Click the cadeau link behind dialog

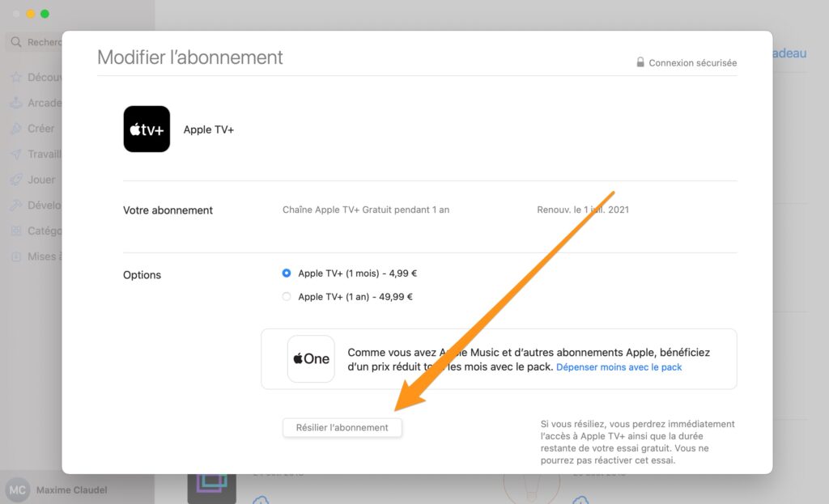tap(789, 53)
